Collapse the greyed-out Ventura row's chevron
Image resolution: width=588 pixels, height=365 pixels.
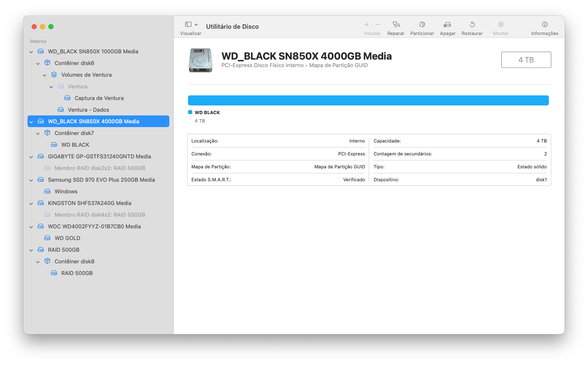[51, 87]
